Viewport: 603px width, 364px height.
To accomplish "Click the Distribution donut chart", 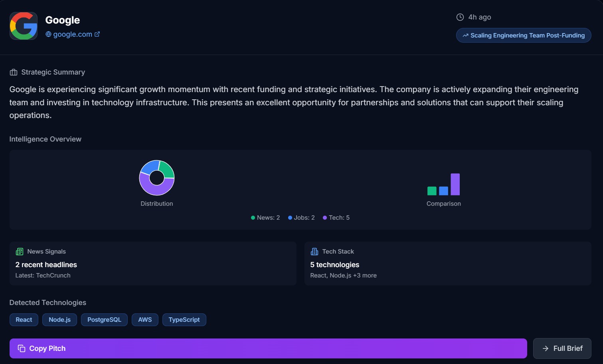I will (x=157, y=178).
